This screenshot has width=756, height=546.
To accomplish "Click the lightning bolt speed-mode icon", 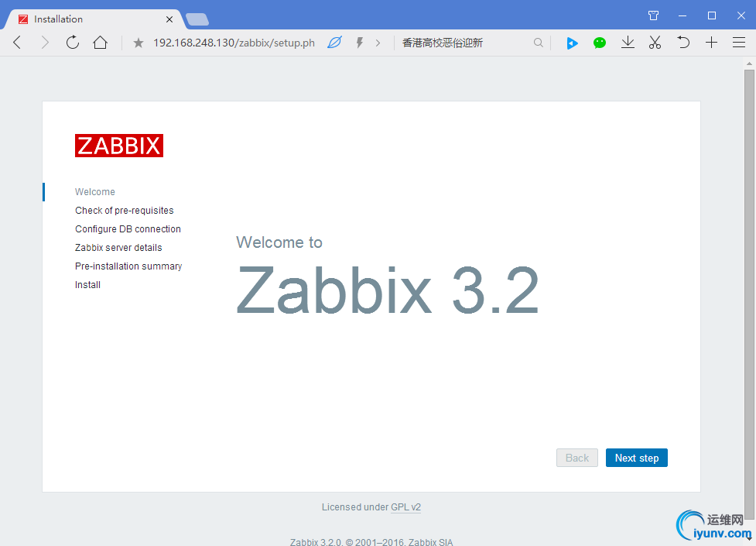I will [x=359, y=43].
